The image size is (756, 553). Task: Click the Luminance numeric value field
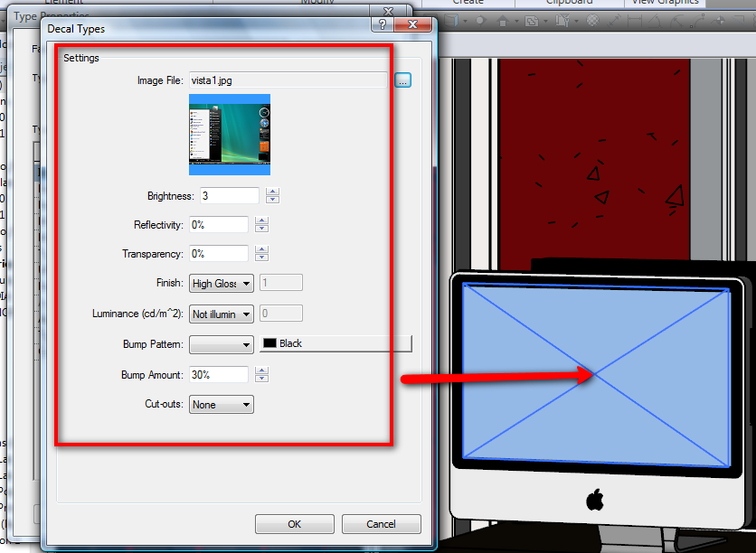pyautogui.click(x=281, y=314)
